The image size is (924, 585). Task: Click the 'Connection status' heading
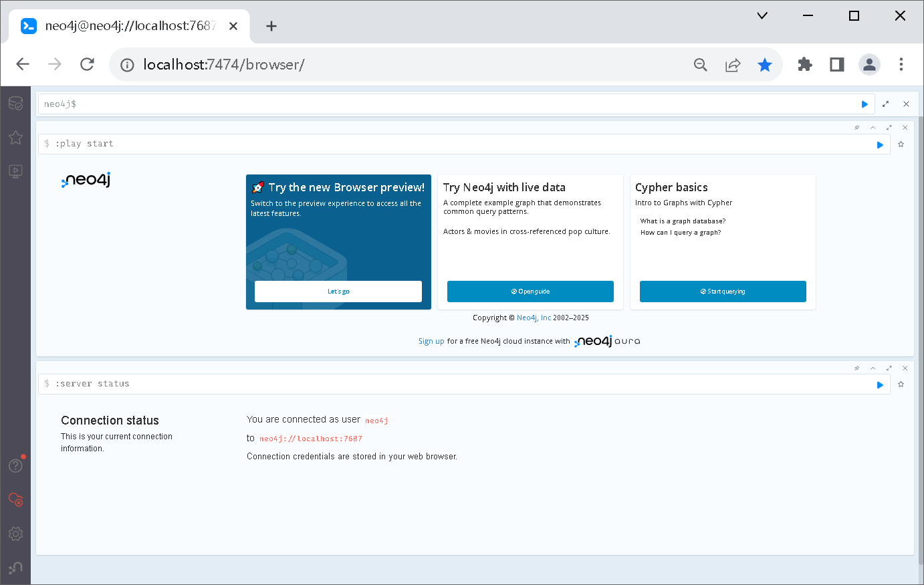[110, 421]
